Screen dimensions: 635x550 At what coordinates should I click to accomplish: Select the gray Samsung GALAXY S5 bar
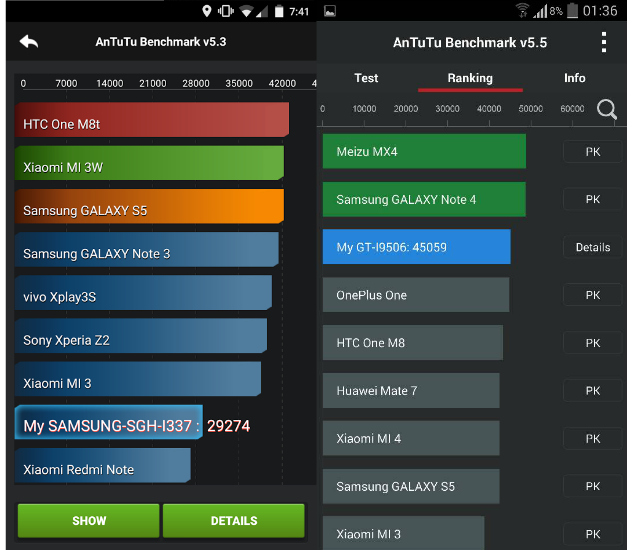click(411, 486)
